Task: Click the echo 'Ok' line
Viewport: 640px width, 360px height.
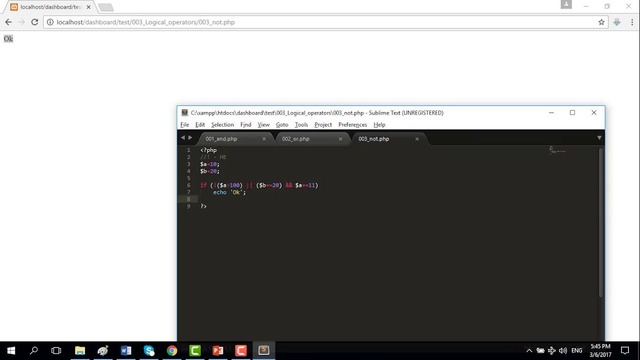Action: pyautogui.click(x=229, y=192)
